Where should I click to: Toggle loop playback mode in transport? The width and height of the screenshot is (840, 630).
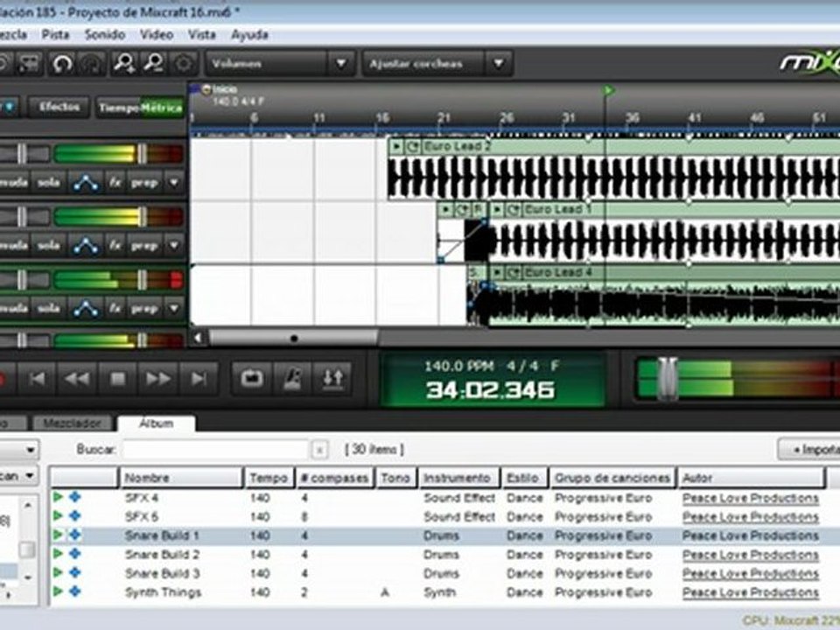[251, 379]
